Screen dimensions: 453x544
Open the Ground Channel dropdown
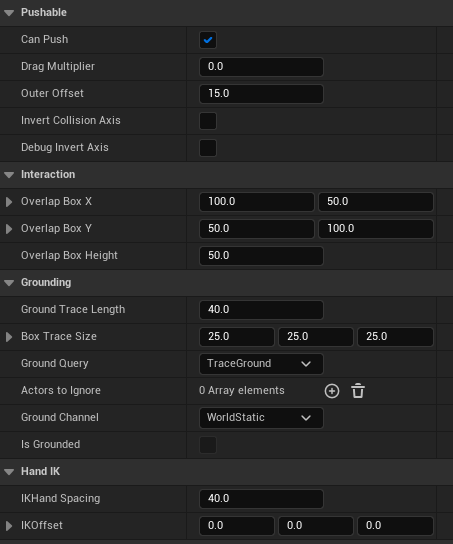(x=262, y=418)
